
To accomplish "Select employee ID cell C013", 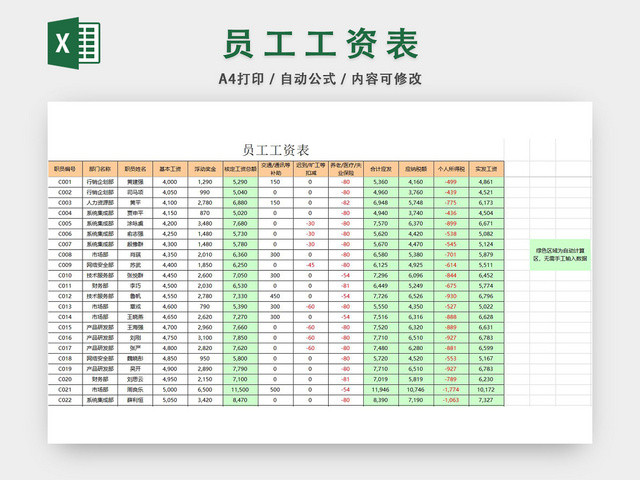I will click(x=65, y=307).
